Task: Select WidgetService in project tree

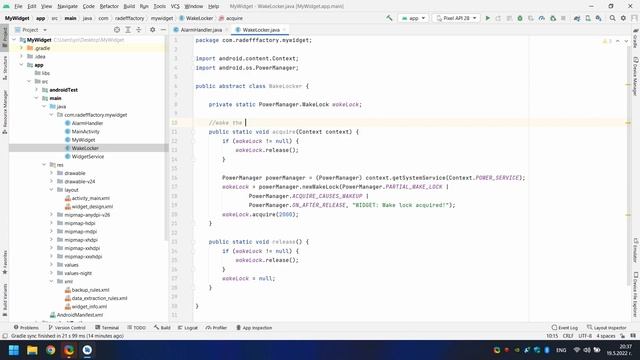Action: [x=87, y=156]
